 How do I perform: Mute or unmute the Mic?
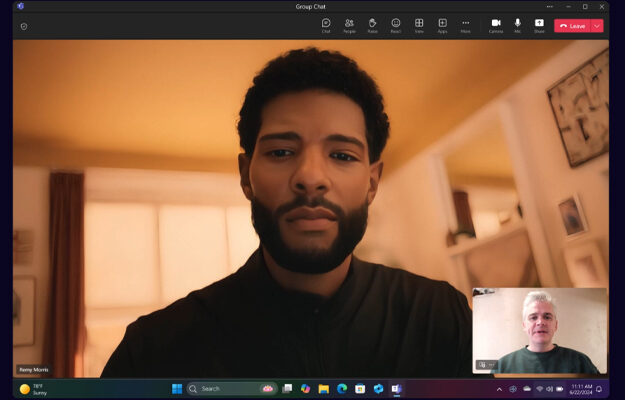coord(517,26)
